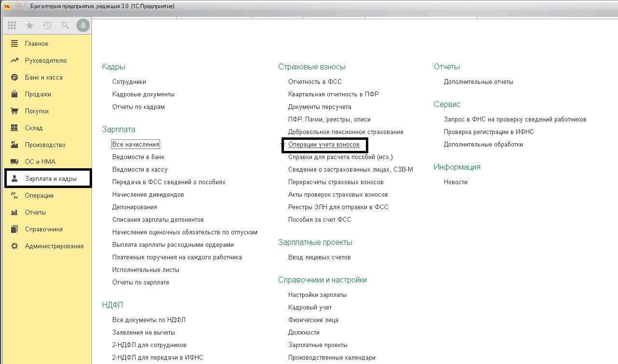Click Проверка регистрации в ИФНС

(x=489, y=132)
